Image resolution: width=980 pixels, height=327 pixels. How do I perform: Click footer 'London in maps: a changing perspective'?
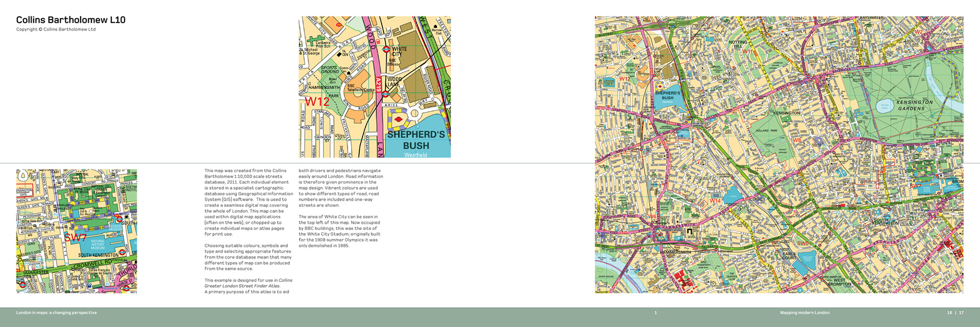tap(57, 313)
